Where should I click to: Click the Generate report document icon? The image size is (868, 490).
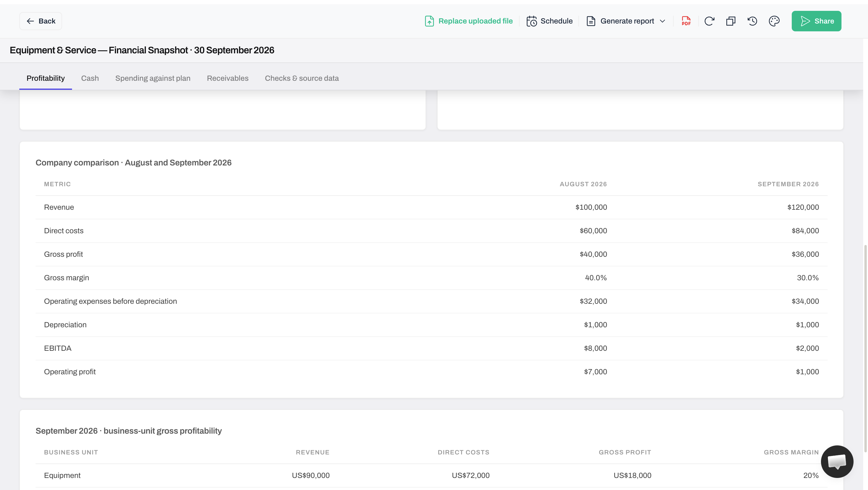[x=591, y=21]
